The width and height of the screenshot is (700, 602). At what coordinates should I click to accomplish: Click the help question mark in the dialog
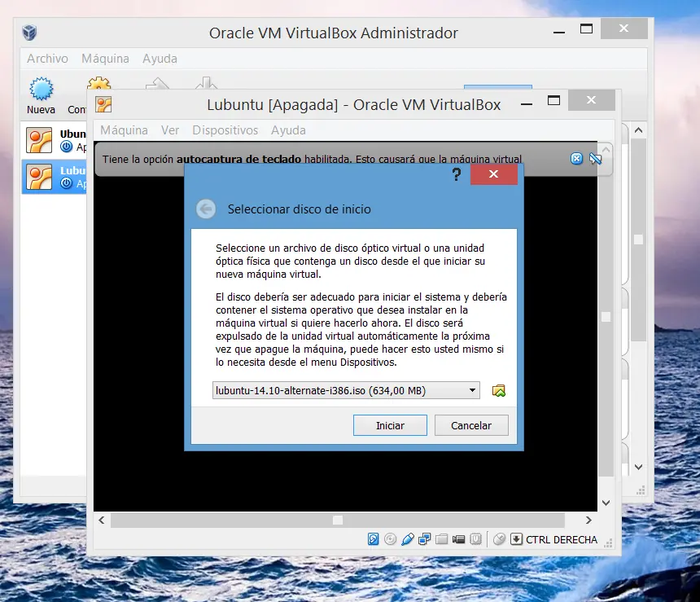(456, 174)
